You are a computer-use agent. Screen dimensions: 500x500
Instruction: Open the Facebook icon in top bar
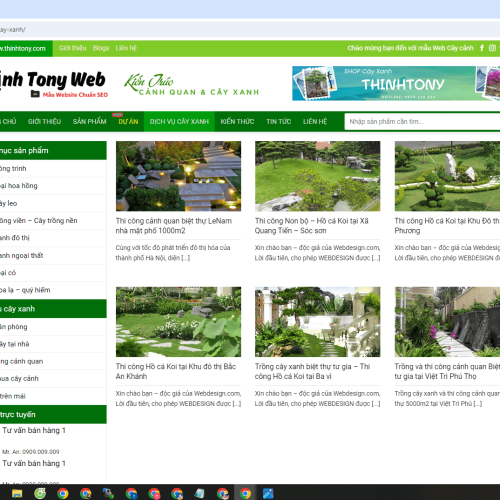tap(482, 48)
